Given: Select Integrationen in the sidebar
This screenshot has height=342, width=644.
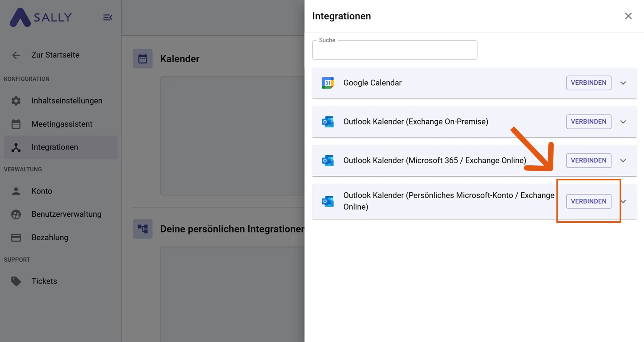Looking at the screenshot, I should (61, 147).
